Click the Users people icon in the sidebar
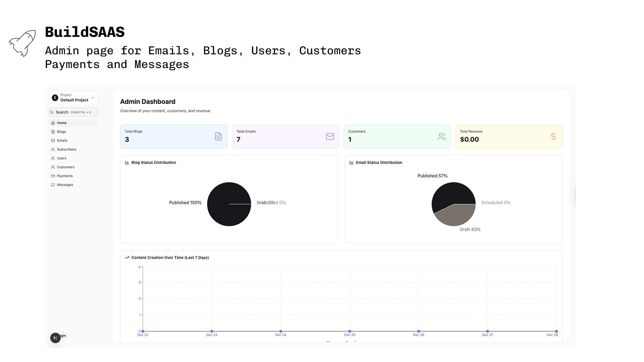Image resolution: width=644 pixels, height=362 pixels. (x=53, y=158)
